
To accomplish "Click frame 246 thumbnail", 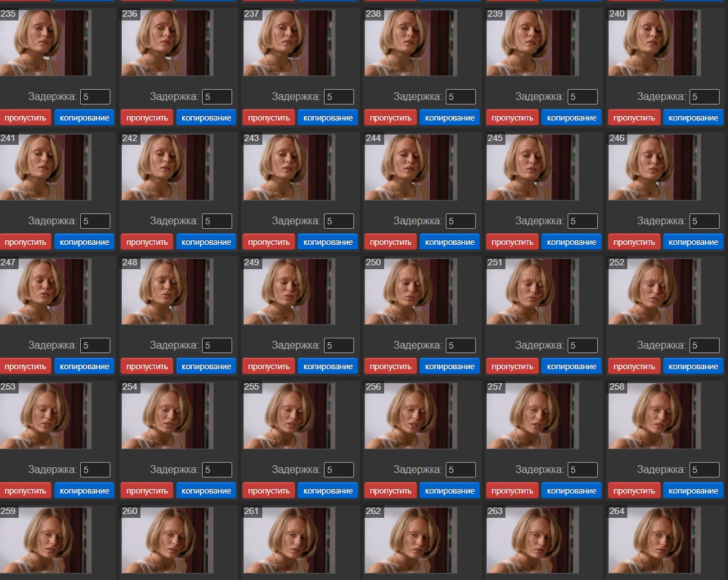I will click(654, 167).
